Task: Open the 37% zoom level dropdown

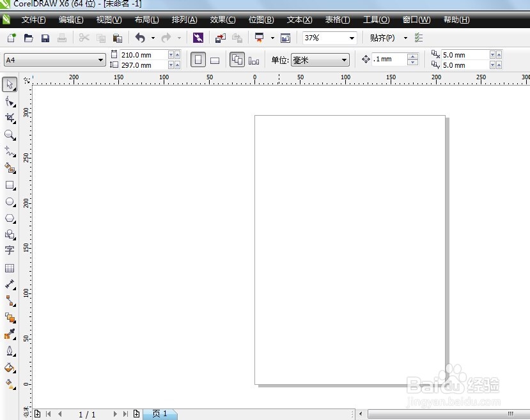Action: point(352,38)
